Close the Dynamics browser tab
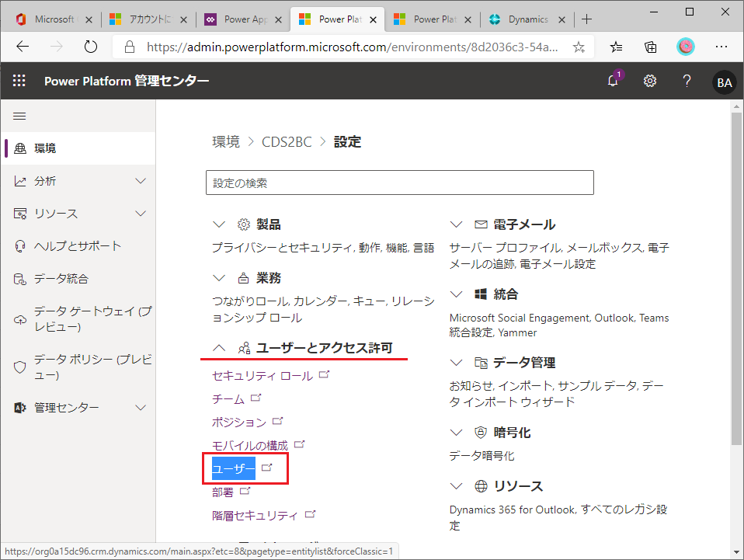744x560 pixels. click(561, 19)
